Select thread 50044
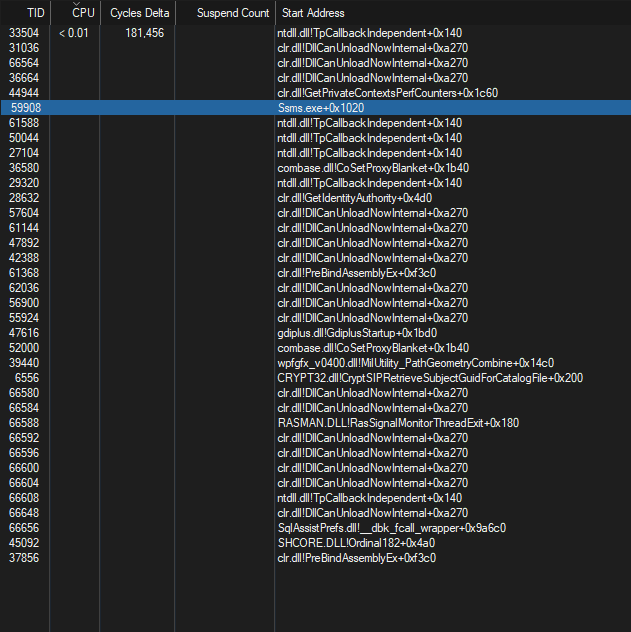This screenshot has width=631, height=632. pos(316,138)
